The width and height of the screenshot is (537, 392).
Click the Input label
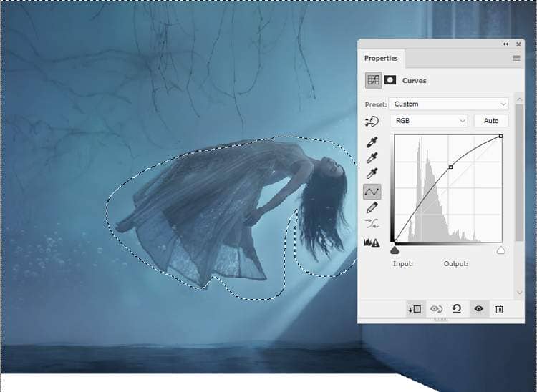pos(402,264)
